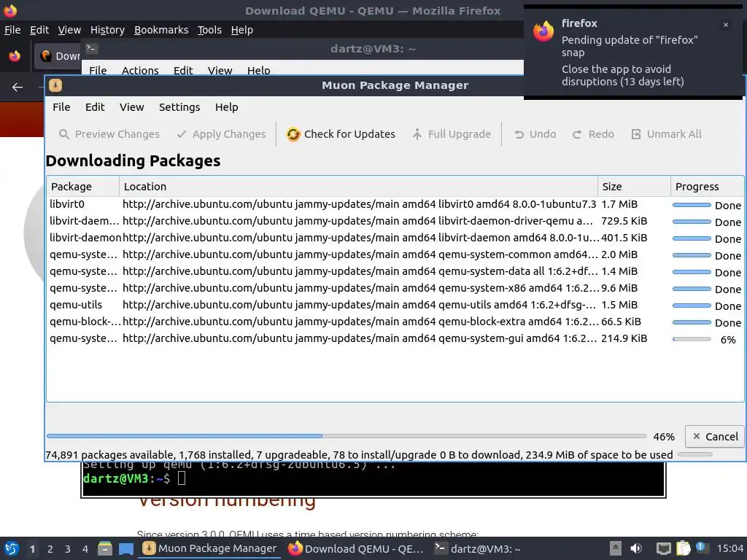
Task: Click the 6% progress bar for qemu-system-gui
Action: click(x=692, y=339)
